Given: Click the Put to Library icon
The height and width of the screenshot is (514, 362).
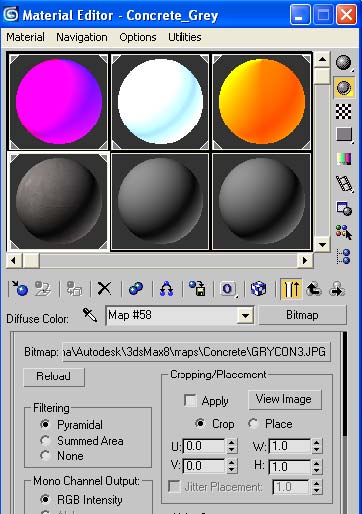Looking at the screenshot, I should pyautogui.click(x=197, y=289).
